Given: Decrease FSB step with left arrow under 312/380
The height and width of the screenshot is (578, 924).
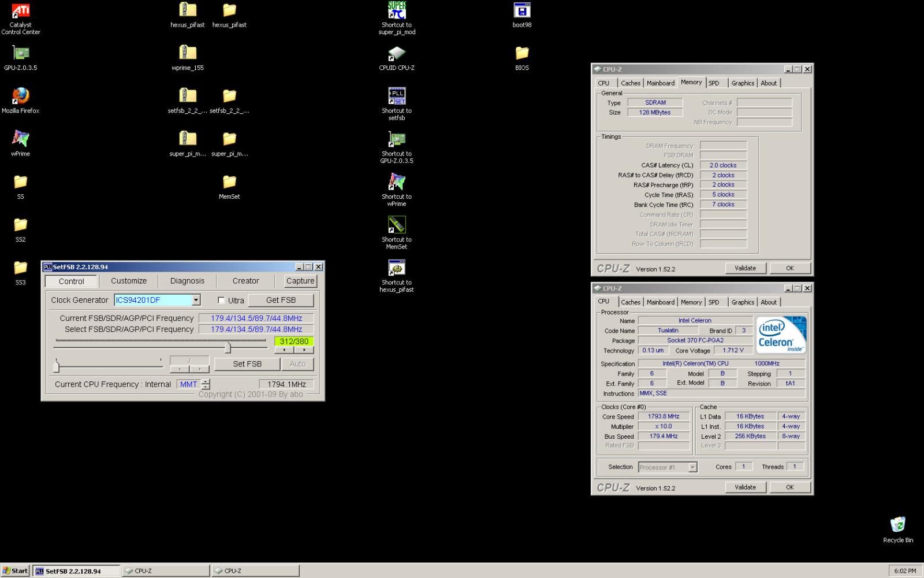Looking at the screenshot, I should click(284, 350).
